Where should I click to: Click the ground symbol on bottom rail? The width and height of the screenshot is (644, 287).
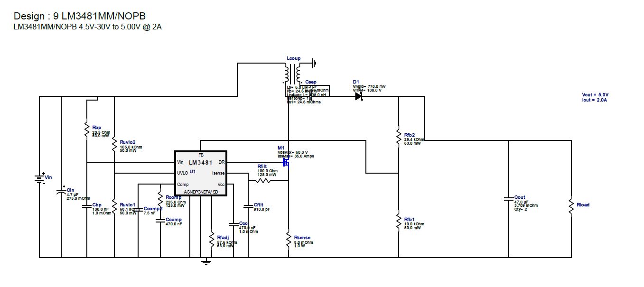pos(205,261)
